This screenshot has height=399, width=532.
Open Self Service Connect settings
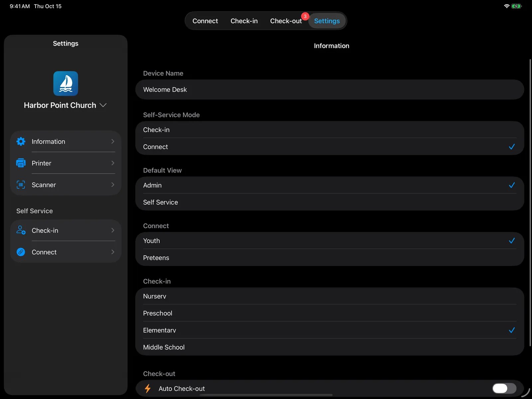coord(66,252)
